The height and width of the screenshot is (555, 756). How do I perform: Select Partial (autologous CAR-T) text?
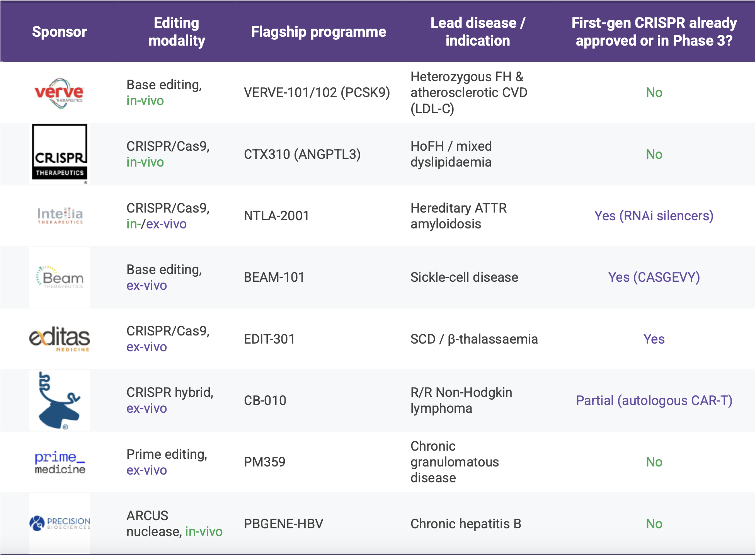click(x=654, y=400)
